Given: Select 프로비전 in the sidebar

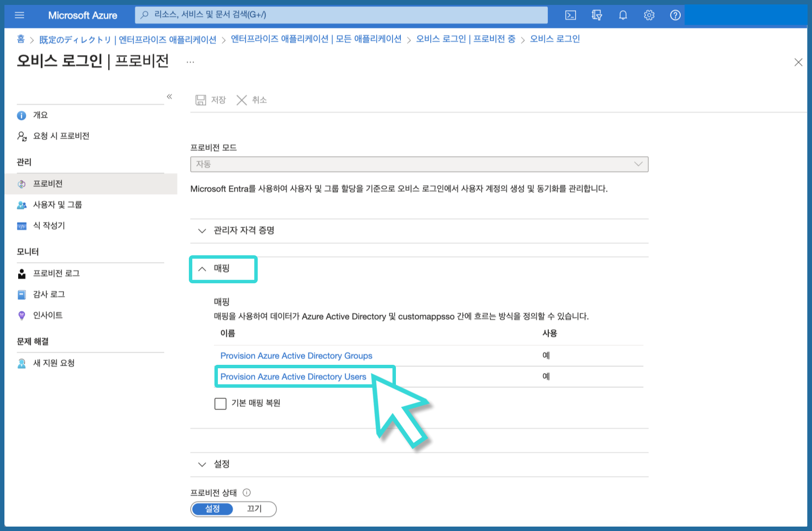Looking at the screenshot, I should pyautogui.click(x=90, y=184).
